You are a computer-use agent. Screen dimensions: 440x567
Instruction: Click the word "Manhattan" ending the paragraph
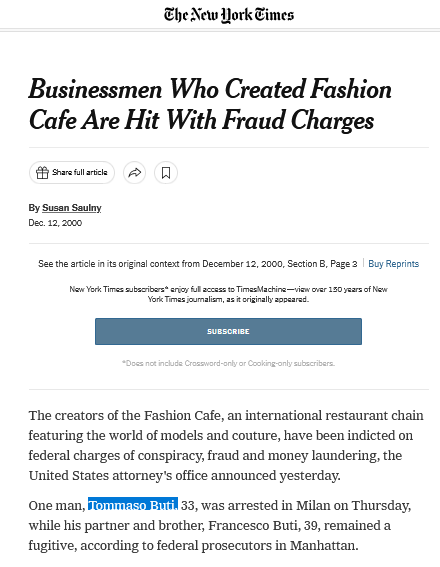click(x=324, y=545)
